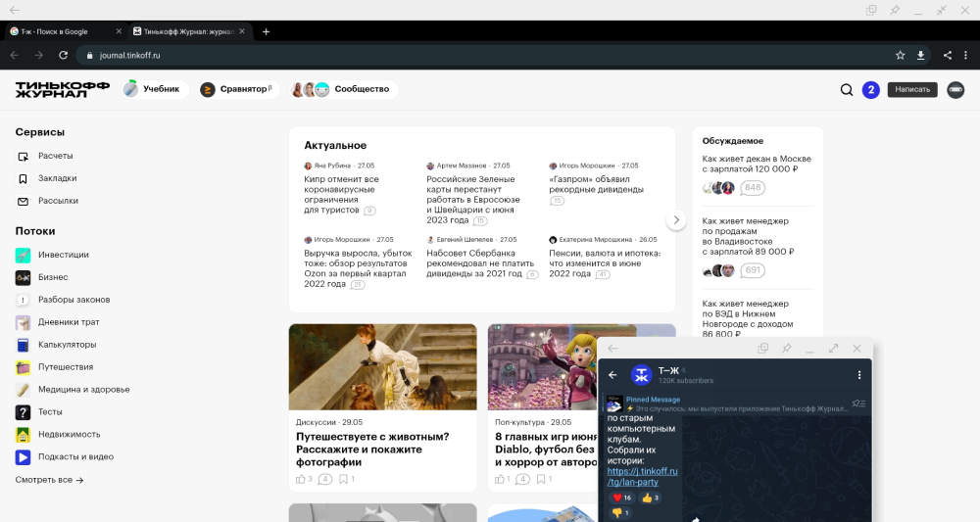Open Калькуляторы stream icon
The height and width of the screenshot is (522, 980).
[x=24, y=345]
